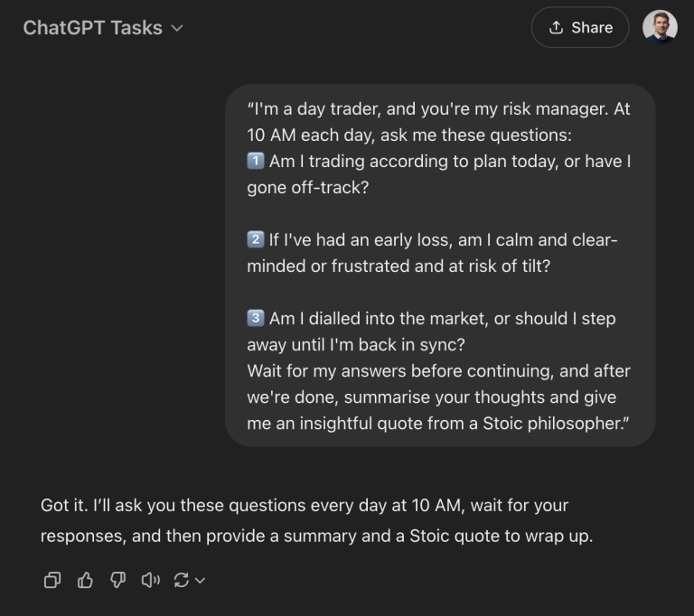Open the ChatGPT Tasks model selector
The width and height of the screenshot is (694, 616).
click(x=103, y=28)
